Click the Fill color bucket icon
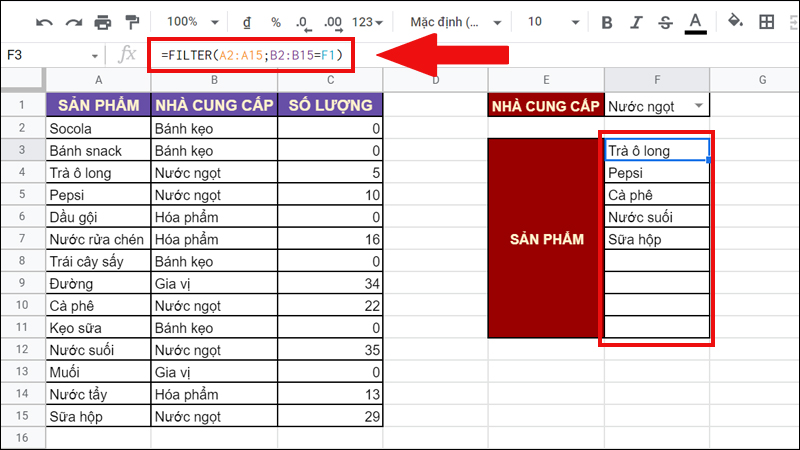The width and height of the screenshot is (800, 450). pyautogui.click(x=736, y=21)
